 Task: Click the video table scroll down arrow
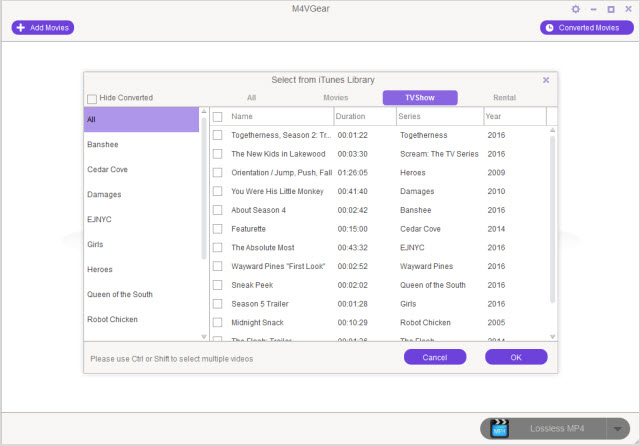click(x=552, y=337)
